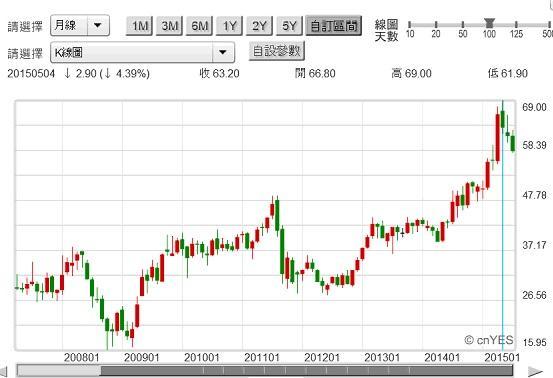Click the 201501 x-axis label
This screenshot has width=553, height=378.
502,358
